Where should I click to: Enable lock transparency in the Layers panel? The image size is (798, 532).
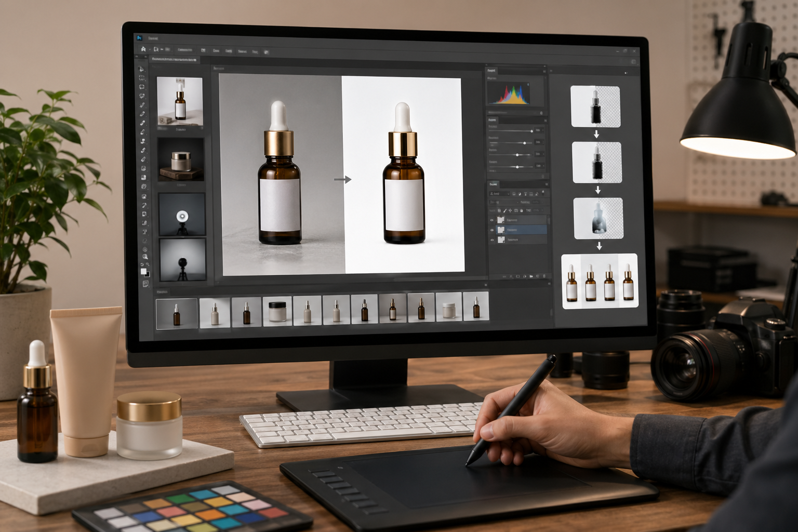(499, 210)
